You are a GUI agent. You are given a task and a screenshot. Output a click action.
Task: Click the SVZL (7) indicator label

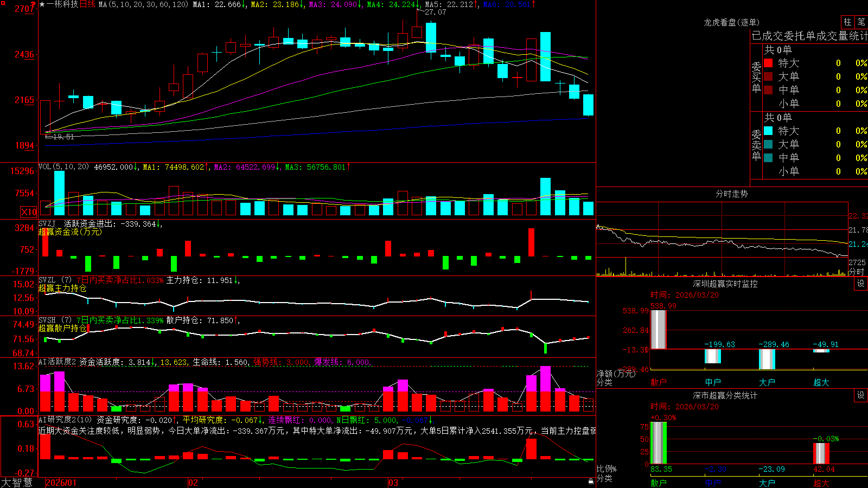point(55,280)
